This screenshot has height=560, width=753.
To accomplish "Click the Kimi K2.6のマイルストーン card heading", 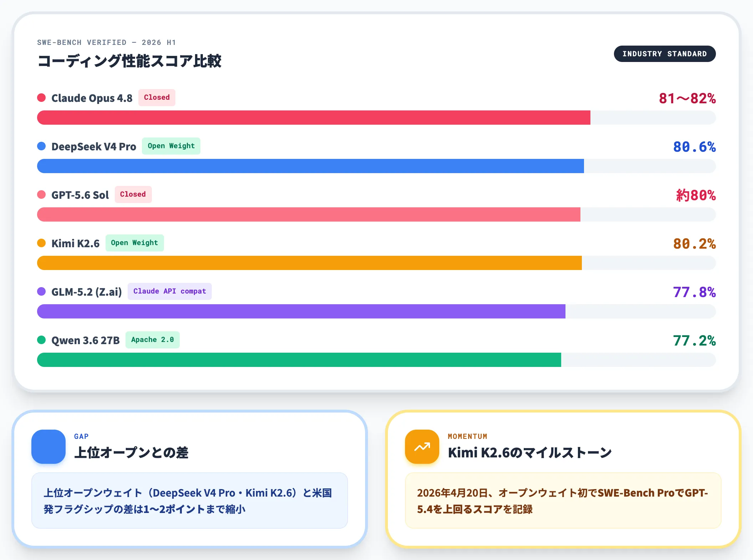I will coord(530,452).
